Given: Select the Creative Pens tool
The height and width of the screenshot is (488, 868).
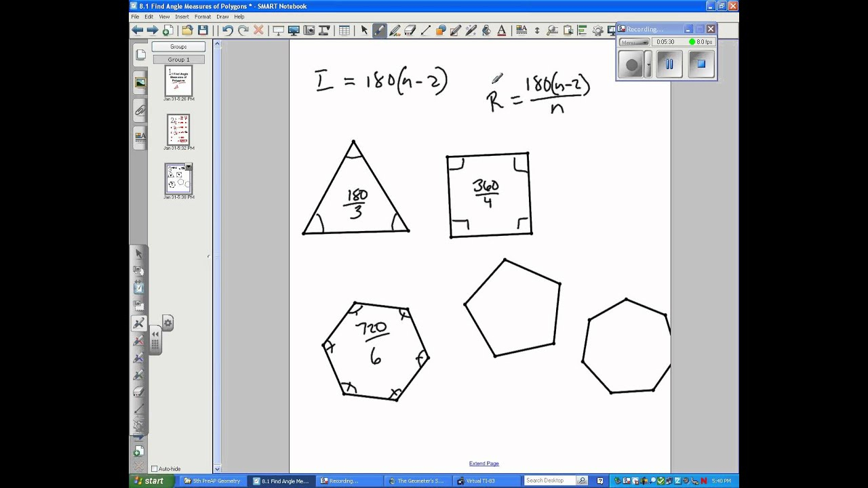Looking at the screenshot, I should click(x=395, y=30).
